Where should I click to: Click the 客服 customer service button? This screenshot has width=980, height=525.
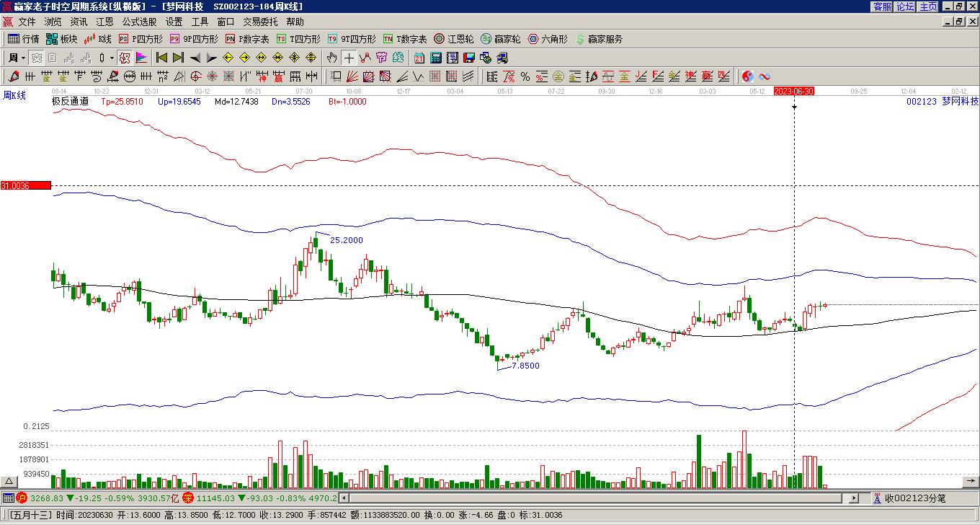pyautogui.click(x=883, y=6)
